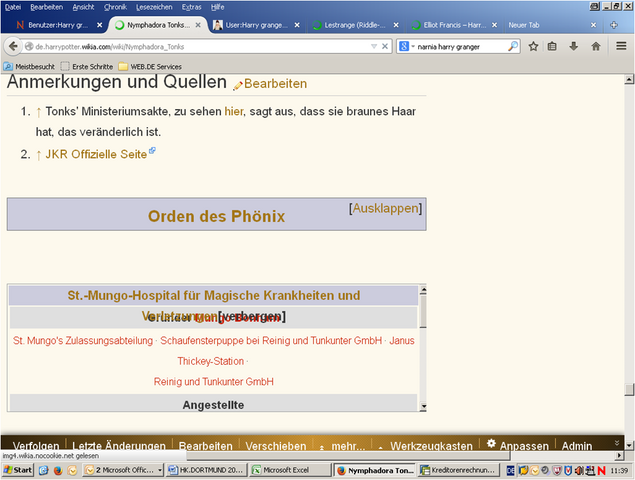This screenshot has height=480, width=635.
Task: Click the 'hier' link in footnote 1
Action: click(234, 111)
